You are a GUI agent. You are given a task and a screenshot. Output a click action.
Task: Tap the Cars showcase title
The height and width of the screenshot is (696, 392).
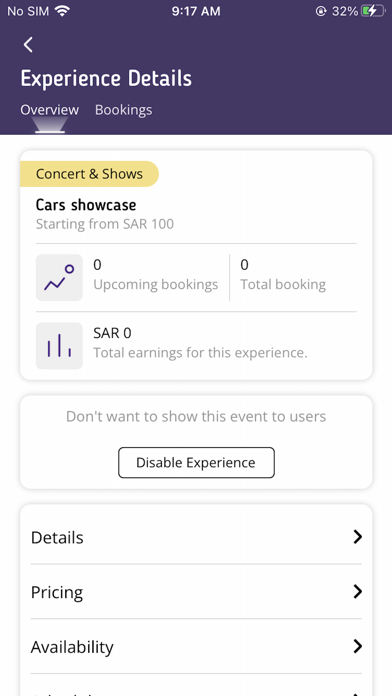pos(86,205)
